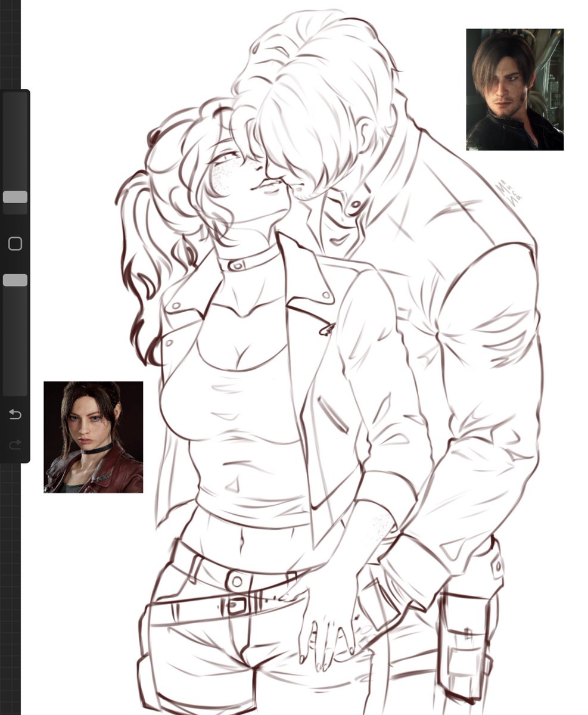Viewport: 588px width, 715px height.
Task: Select the male character reference photo
Action: pyautogui.click(x=515, y=89)
